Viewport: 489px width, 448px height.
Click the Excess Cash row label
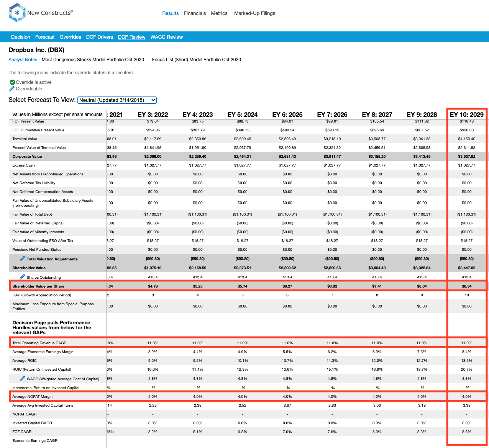23,165
